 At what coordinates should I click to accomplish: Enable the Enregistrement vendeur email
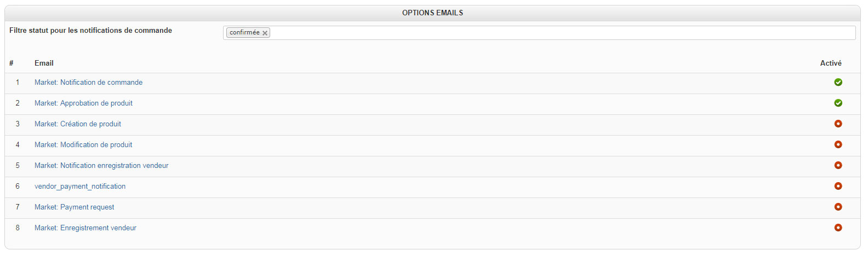pyautogui.click(x=838, y=228)
